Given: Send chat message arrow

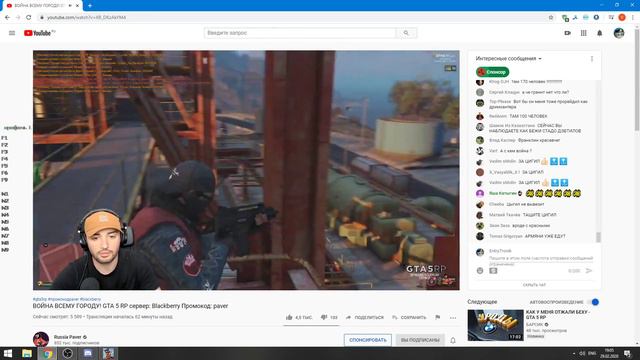Looking at the screenshot, I should [x=589, y=271].
